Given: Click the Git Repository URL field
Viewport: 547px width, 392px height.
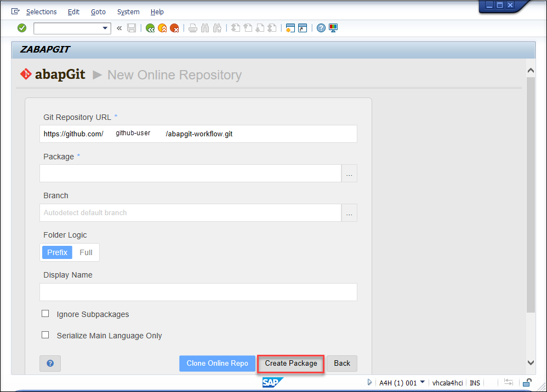Looking at the screenshot, I should 198,134.
